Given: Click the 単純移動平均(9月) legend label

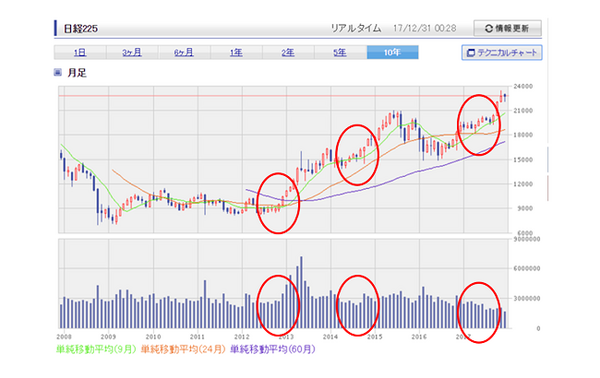Looking at the screenshot, I should tap(96, 349).
